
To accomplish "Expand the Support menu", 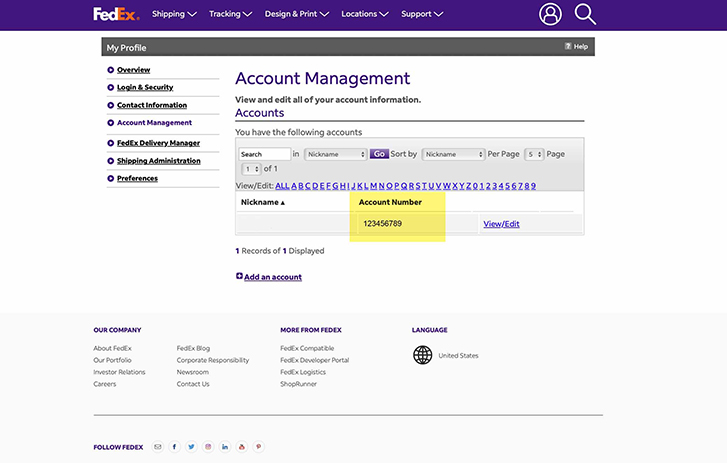I will coord(422,14).
